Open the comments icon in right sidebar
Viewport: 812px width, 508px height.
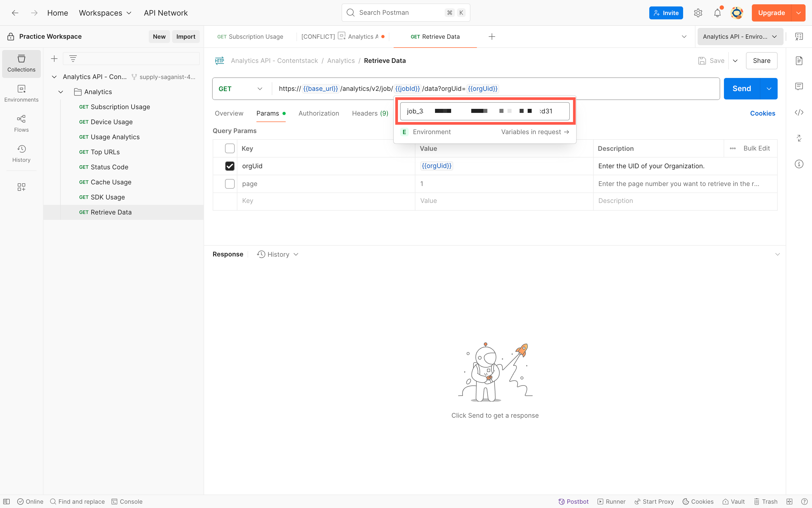pos(799,86)
